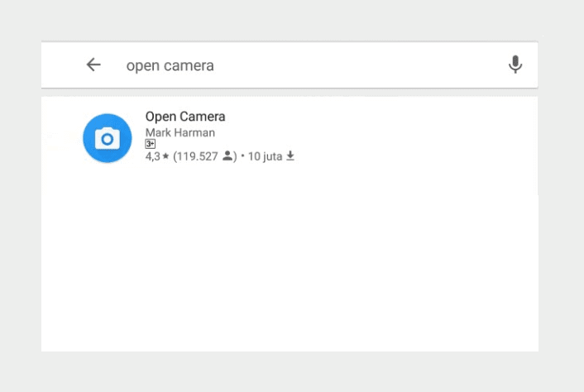
Task: Go back using the arrow icon
Action: [93, 65]
